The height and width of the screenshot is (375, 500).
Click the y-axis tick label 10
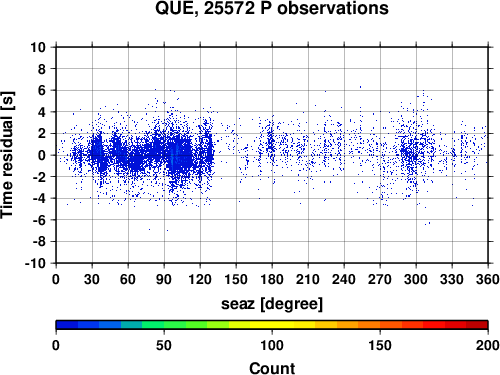click(38, 47)
